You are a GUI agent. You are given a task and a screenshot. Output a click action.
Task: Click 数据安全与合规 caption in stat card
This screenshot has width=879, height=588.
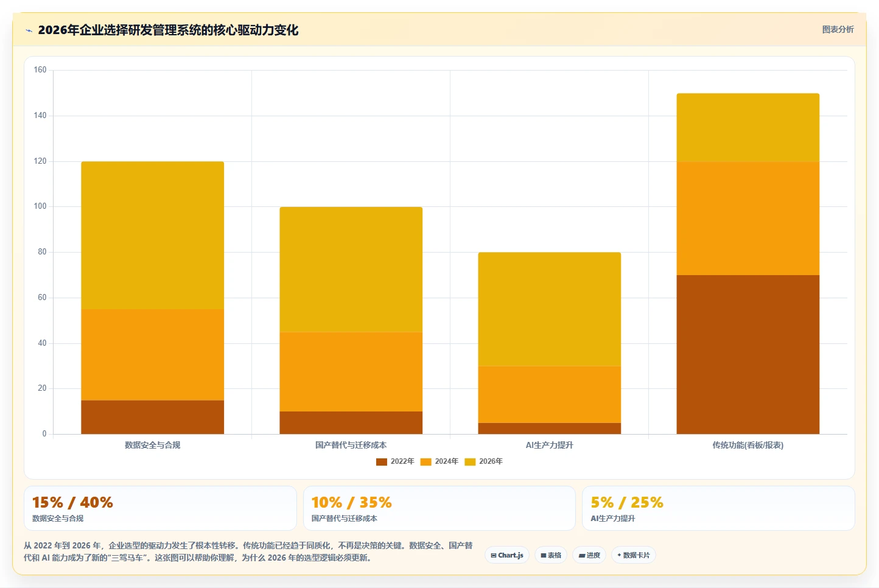58,519
